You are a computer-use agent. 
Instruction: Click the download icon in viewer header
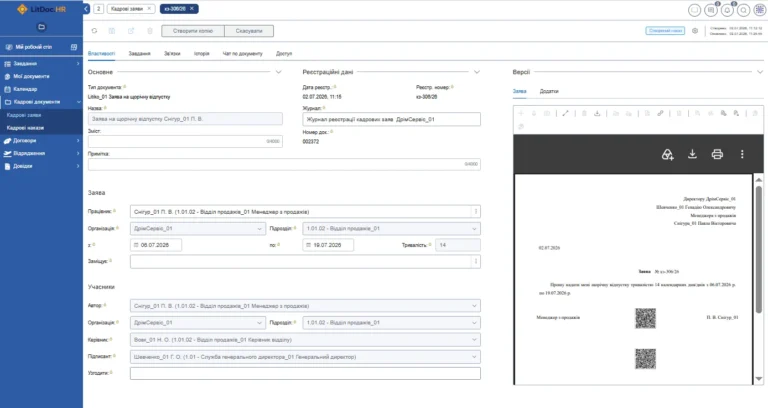(x=692, y=154)
